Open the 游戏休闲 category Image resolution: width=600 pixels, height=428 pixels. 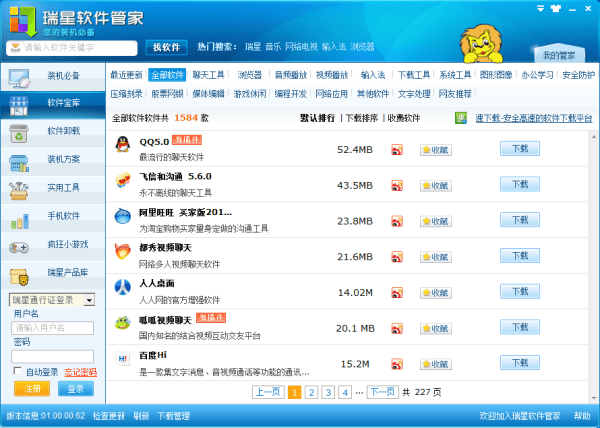point(250,94)
